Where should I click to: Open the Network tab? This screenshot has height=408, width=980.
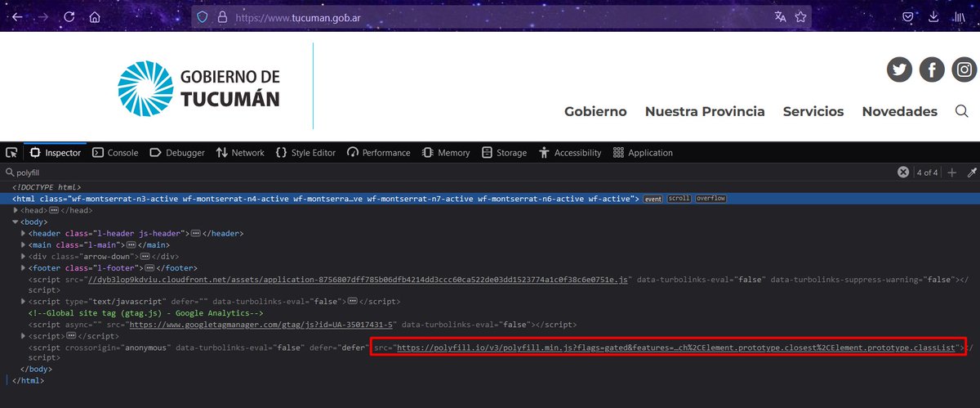pos(240,153)
